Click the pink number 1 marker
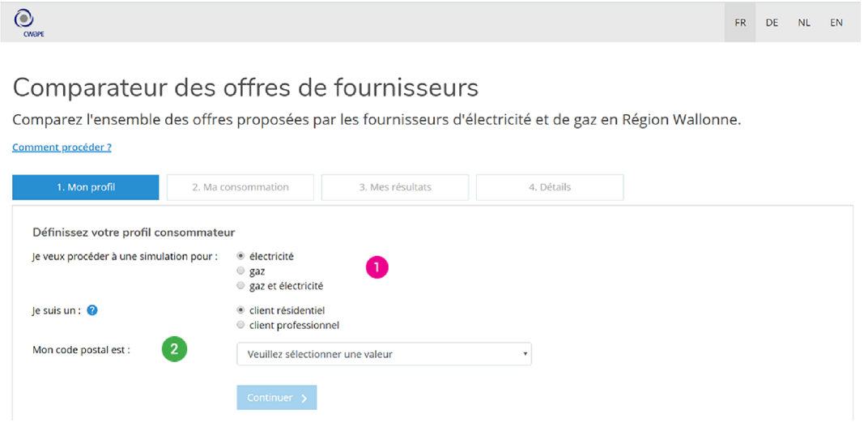This screenshot has height=431, width=868. 377,267
